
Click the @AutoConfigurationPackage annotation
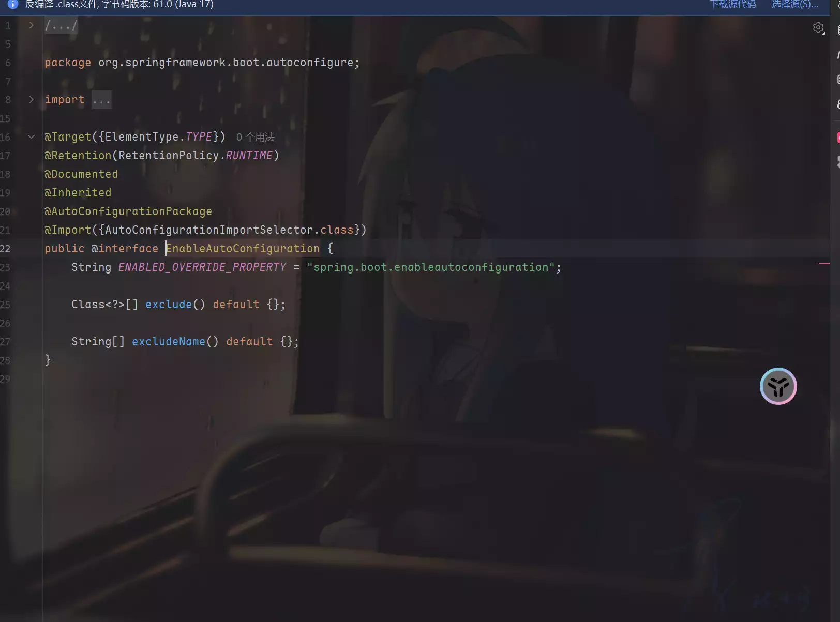coord(128,211)
